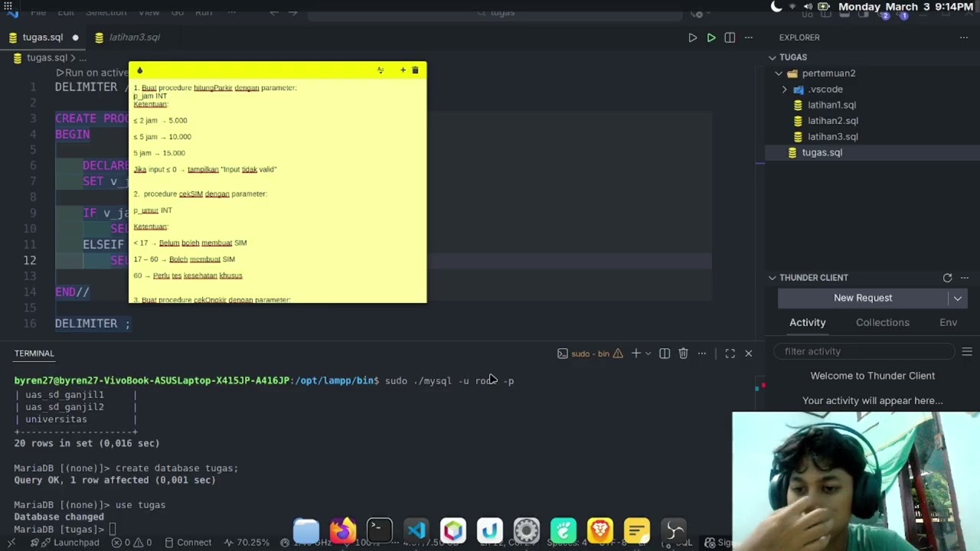Click the green run query play icon
980x551 pixels.
(x=711, y=37)
